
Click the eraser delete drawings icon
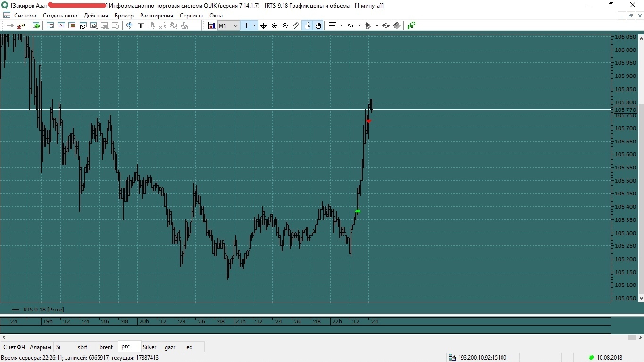pyautogui.click(x=397, y=25)
